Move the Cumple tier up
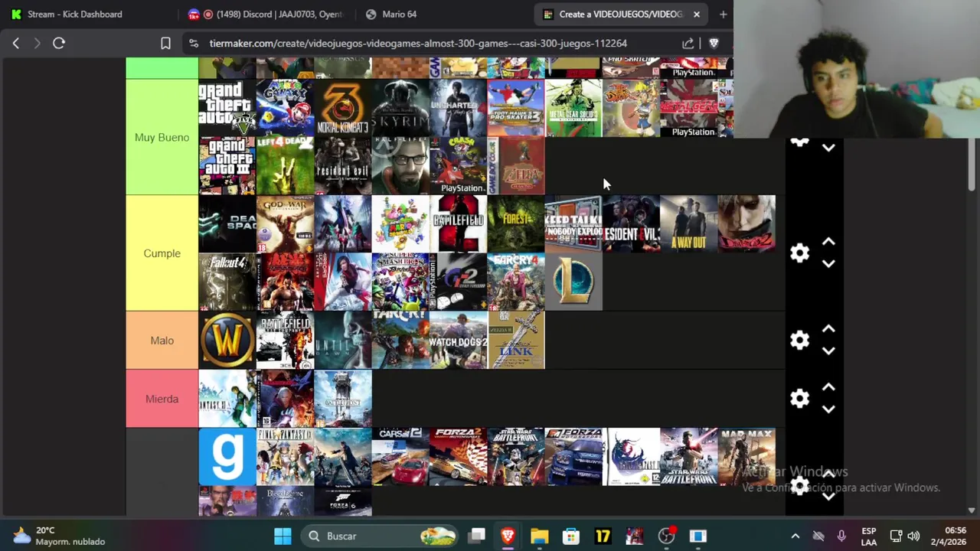980x551 pixels. 828,242
